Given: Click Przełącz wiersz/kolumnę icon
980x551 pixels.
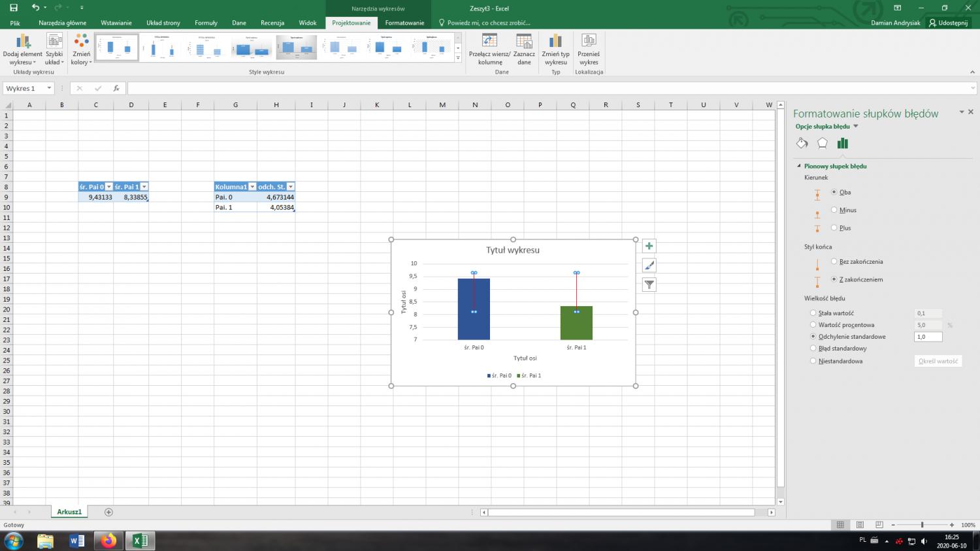Looking at the screenshot, I should point(489,42).
